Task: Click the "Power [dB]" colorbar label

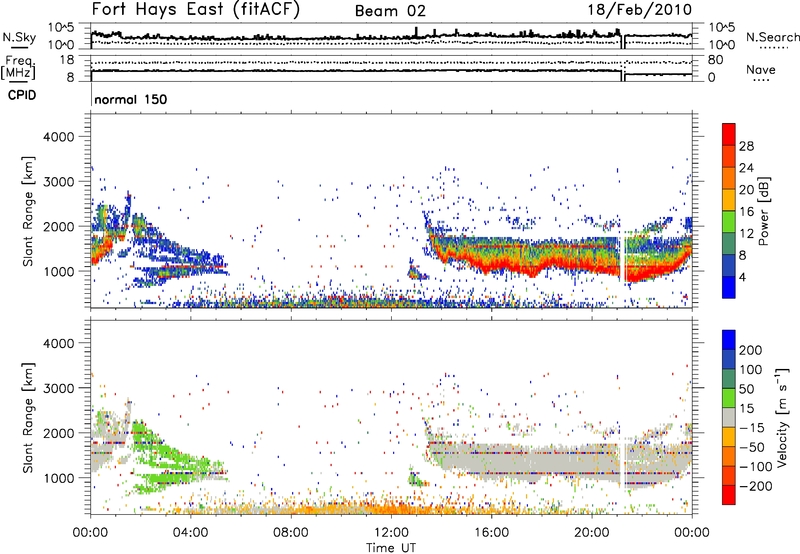Action: click(764, 211)
